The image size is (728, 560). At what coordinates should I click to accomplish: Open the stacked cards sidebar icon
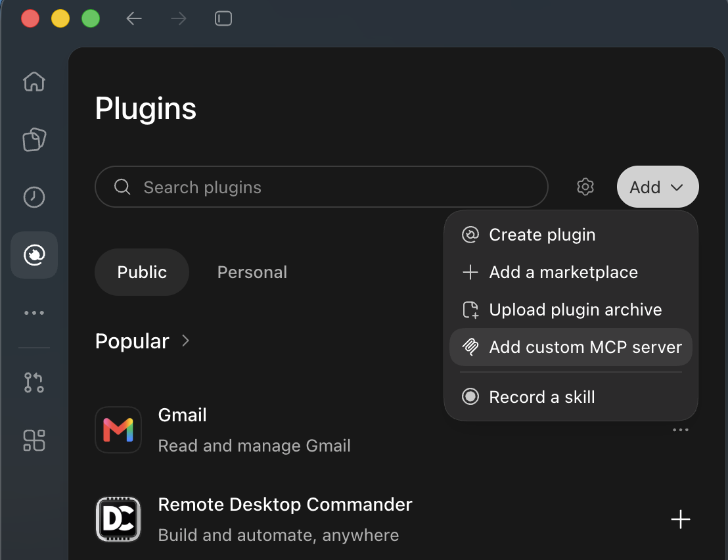click(34, 139)
